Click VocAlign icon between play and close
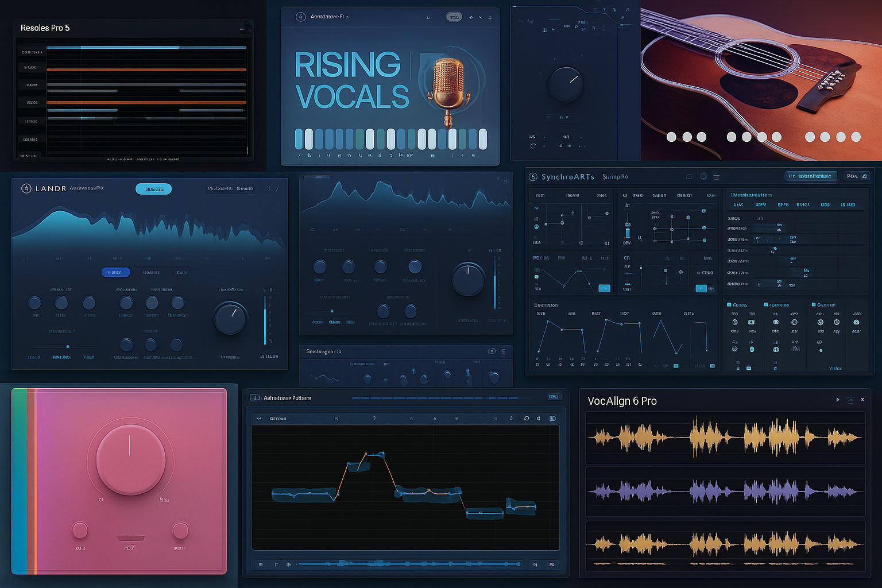Viewport: 882px width, 588px height. pyautogui.click(x=850, y=400)
